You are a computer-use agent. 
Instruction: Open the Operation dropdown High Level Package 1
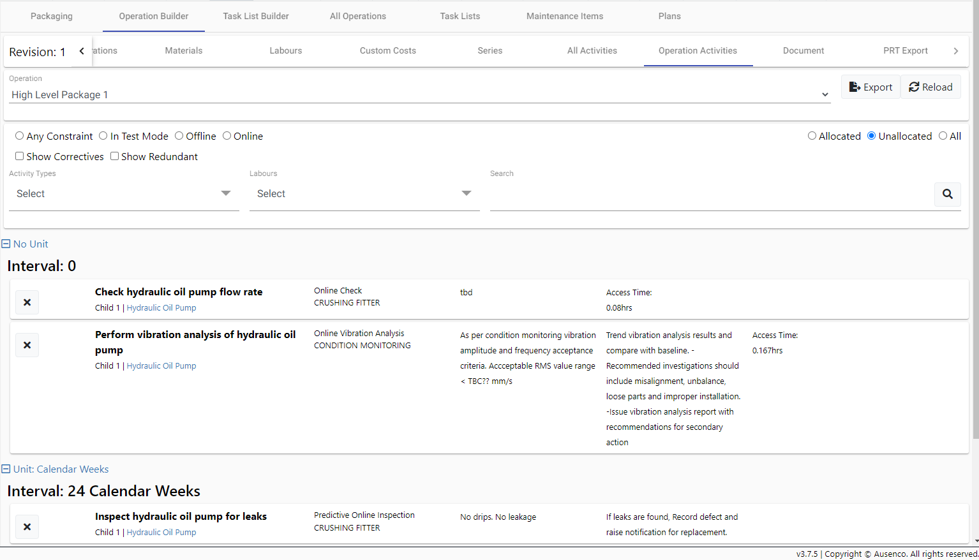420,95
